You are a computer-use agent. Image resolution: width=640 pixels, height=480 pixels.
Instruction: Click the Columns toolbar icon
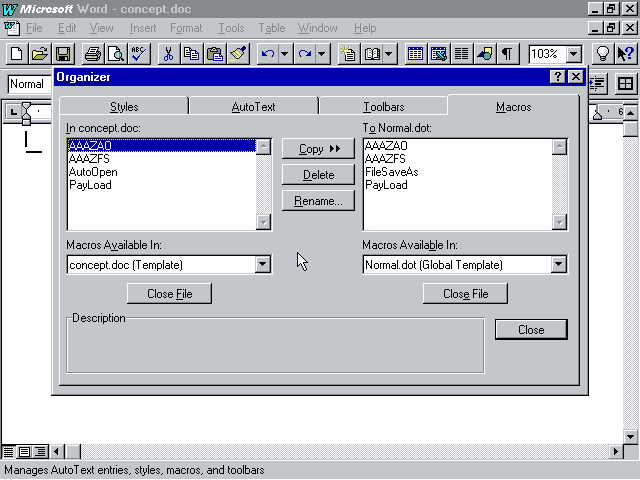pyautogui.click(x=461, y=53)
